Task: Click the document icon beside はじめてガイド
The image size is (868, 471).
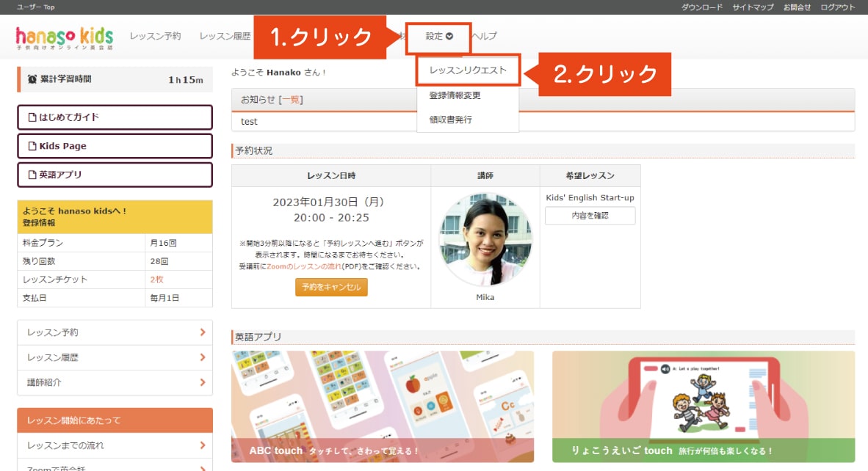Action: [x=32, y=117]
